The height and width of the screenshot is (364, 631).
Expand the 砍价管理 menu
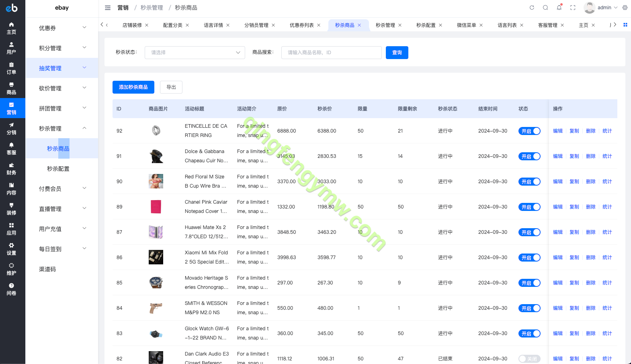(x=62, y=88)
